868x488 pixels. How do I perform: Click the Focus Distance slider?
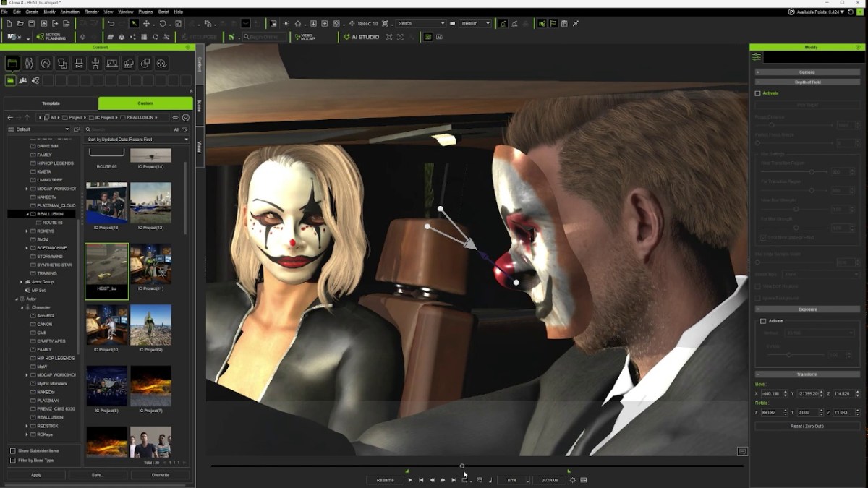point(792,125)
